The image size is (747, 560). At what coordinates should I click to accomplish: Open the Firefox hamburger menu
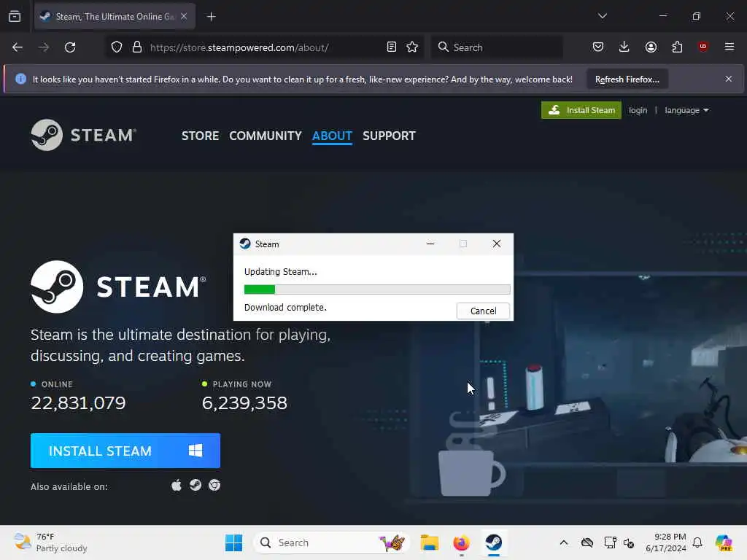(729, 47)
